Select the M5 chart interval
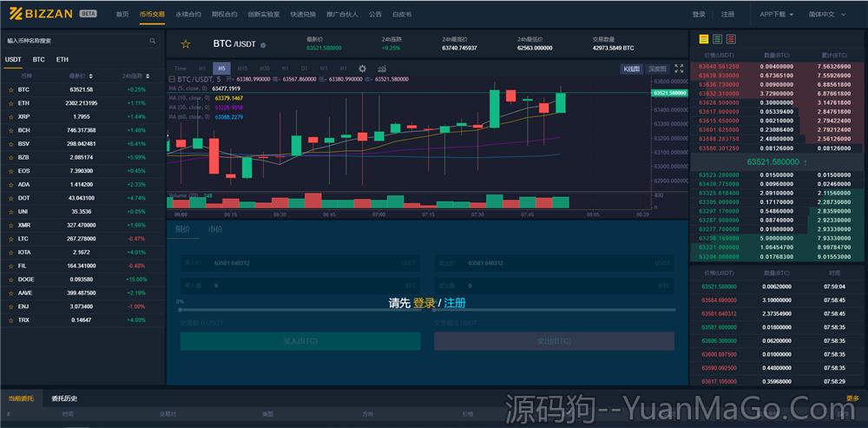Screen dimensions: 868x428 coord(221,69)
